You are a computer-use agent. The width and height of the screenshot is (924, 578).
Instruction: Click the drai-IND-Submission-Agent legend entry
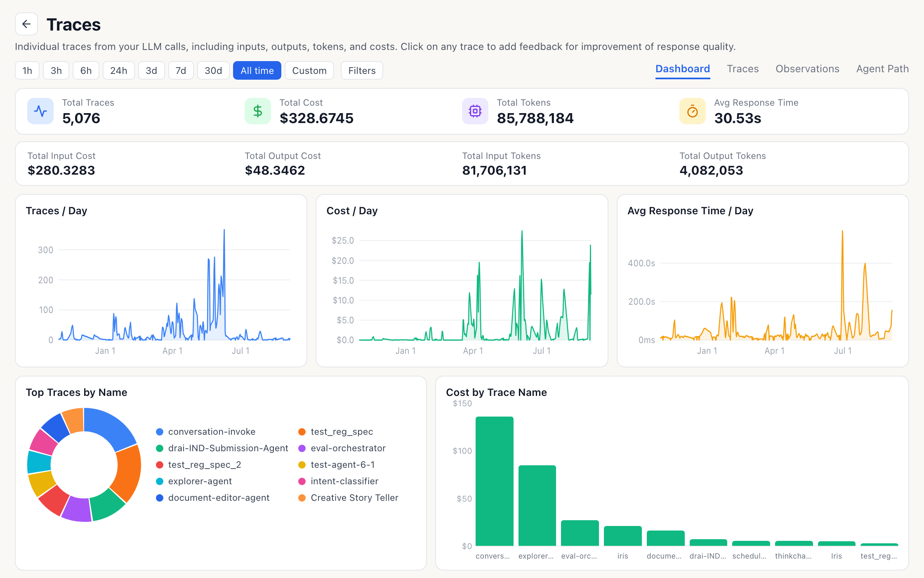click(222, 448)
